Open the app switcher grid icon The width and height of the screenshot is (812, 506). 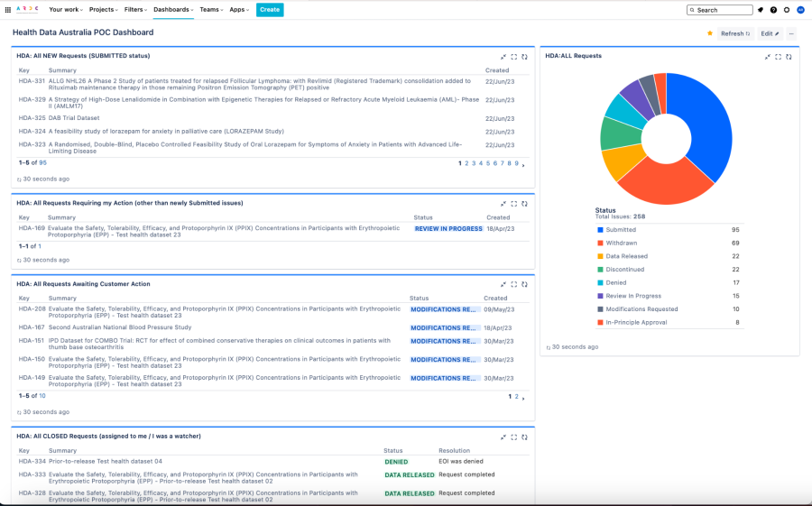pyautogui.click(x=8, y=10)
